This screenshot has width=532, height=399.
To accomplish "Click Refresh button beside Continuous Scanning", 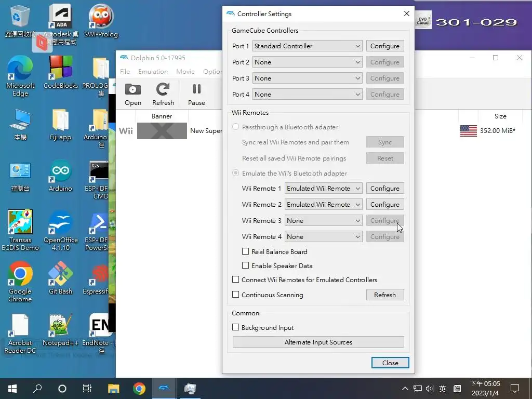I will tap(385, 295).
